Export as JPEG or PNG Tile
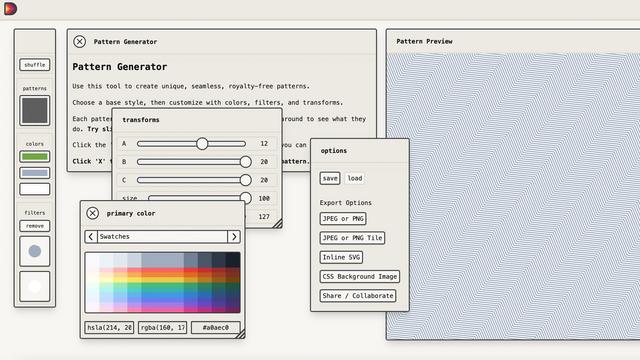This screenshot has height=360, width=640. 352,238
